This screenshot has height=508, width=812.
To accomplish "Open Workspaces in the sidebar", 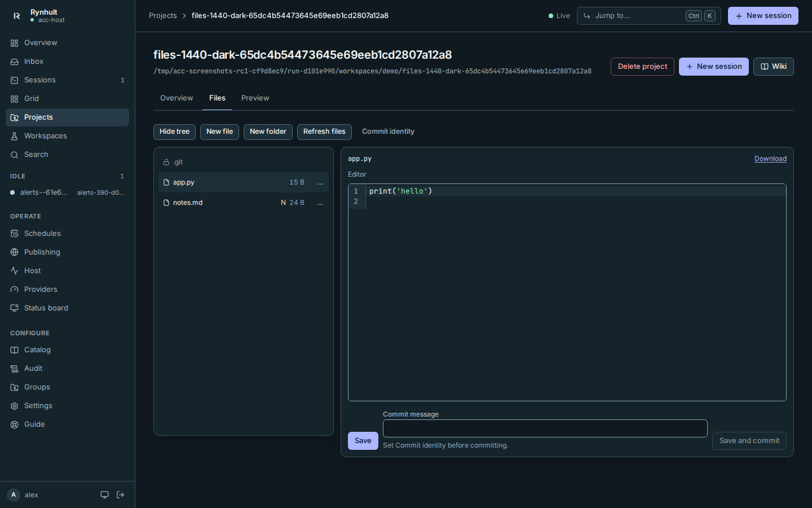I will click(67, 136).
